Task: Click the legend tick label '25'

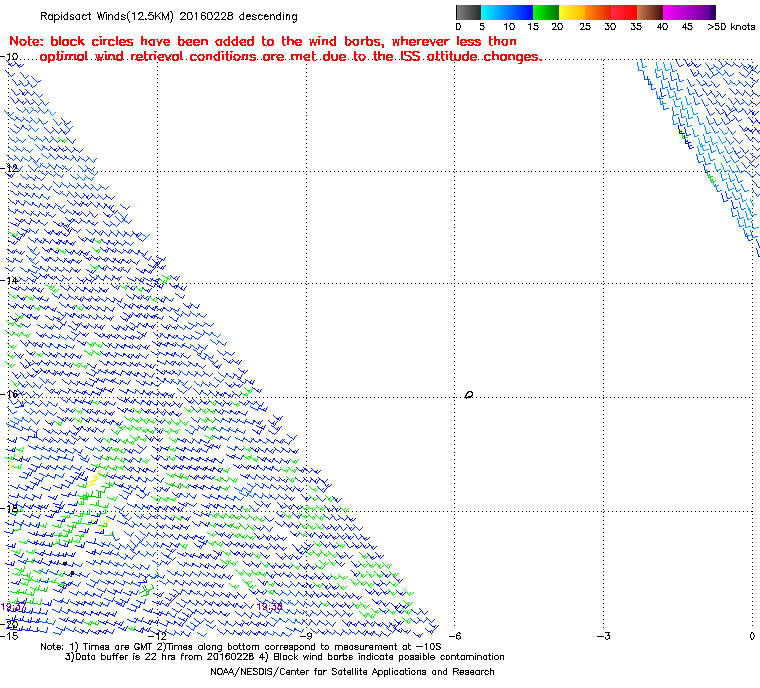Action: coord(585,27)
